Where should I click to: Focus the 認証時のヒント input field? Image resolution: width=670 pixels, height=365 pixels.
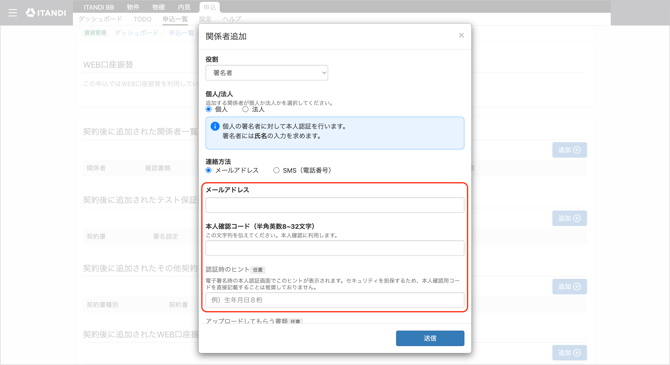[x=335, y=300]
